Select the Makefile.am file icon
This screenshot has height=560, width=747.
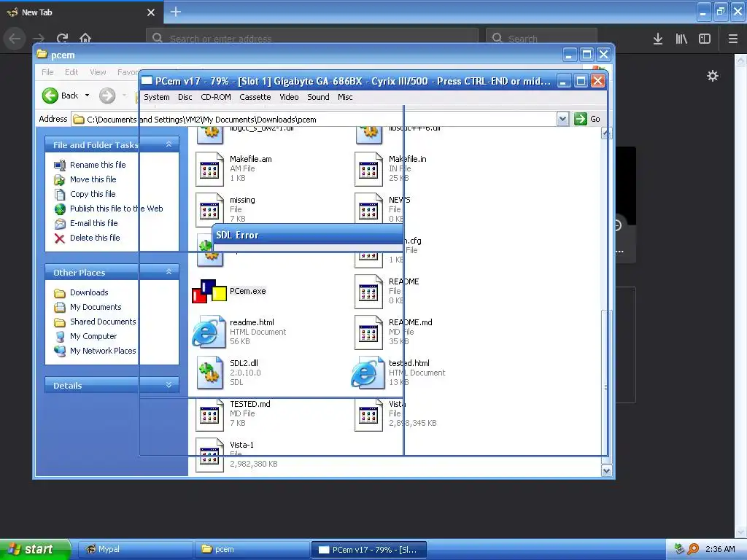(209, 169)
